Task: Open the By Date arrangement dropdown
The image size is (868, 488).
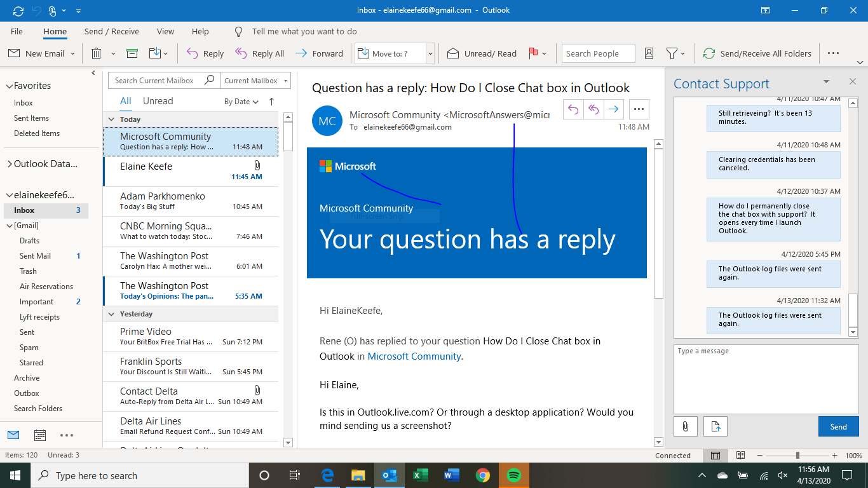Action: (241, 102)
